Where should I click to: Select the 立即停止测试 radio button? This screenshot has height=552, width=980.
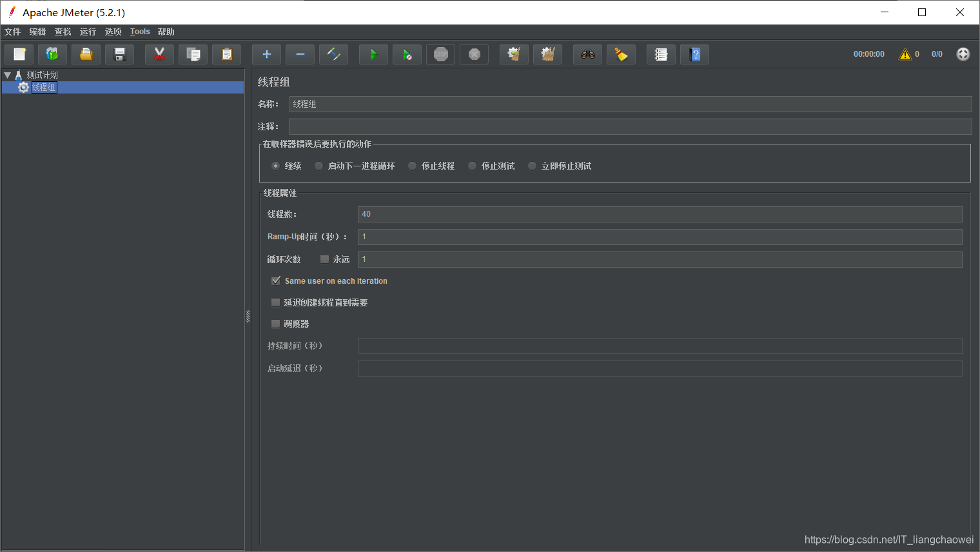pos(532,166)
